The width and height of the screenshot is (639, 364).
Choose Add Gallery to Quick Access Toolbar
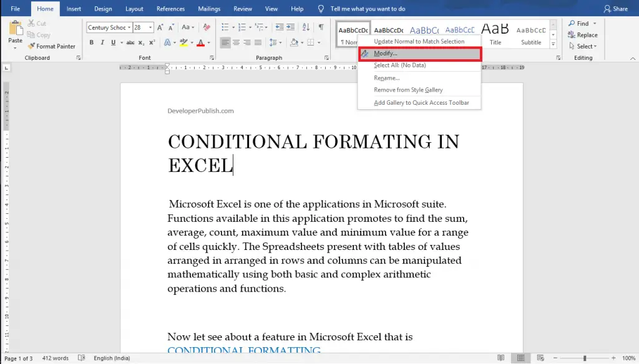pyautogui.click(x=419, y=103)
